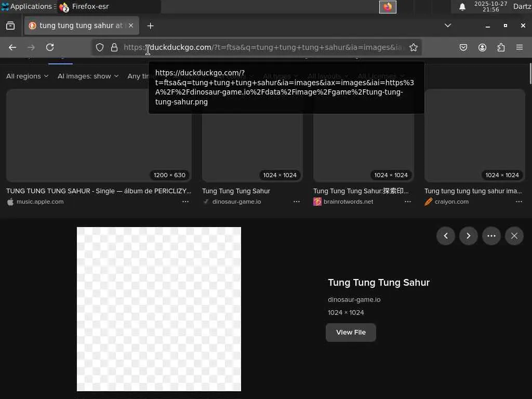Click the View File button
Viewport: 532px width, 399px height.
(x=351, y=332)
